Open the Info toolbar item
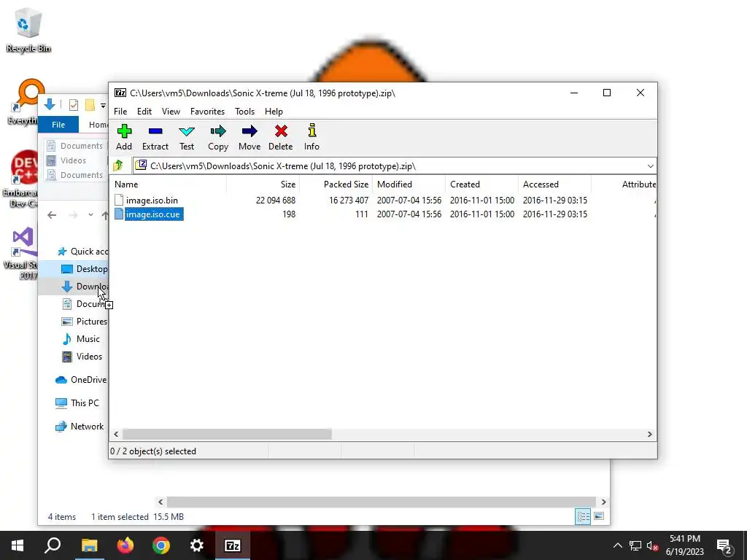Image resolution: width=747 pixels, height=560 pixels. [x=311, y=137]
